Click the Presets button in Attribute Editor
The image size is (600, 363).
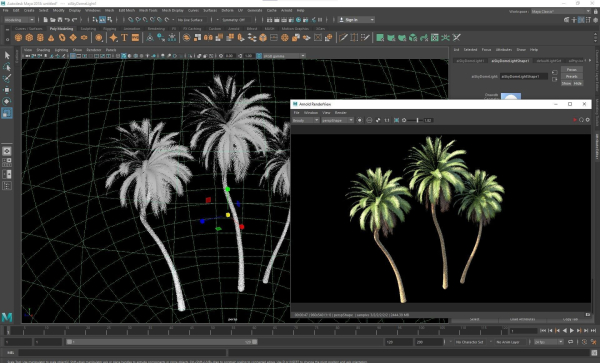pos(572,77)
